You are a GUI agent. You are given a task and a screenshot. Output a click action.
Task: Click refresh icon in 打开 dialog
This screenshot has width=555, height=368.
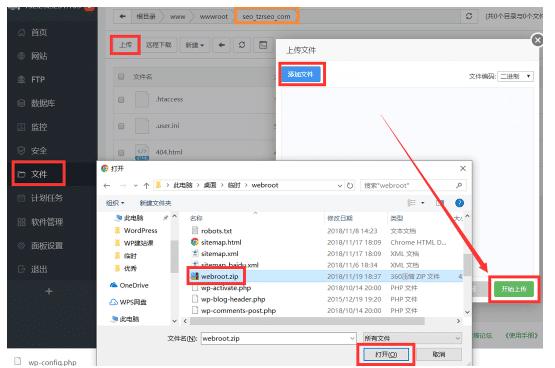tap(350, 185)
